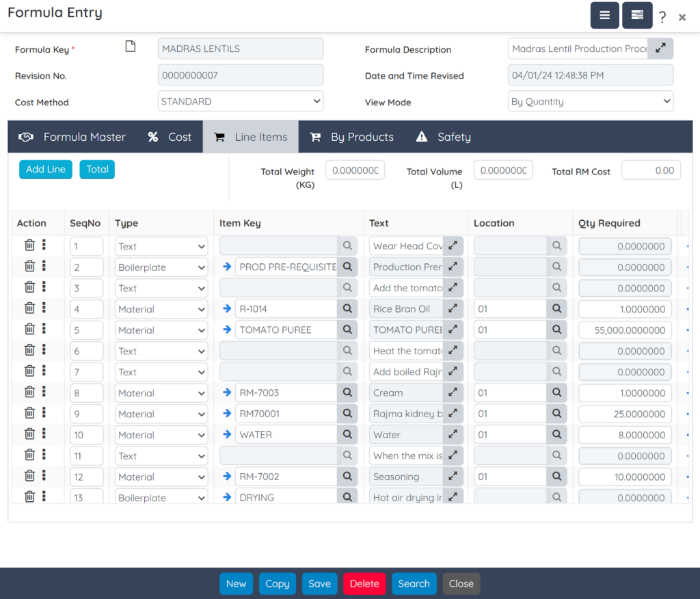Image resolution: width=700 pixels, height=599 pixels.
Task: Open the Cost Method dropdown
Action: [x=240, y=101]
